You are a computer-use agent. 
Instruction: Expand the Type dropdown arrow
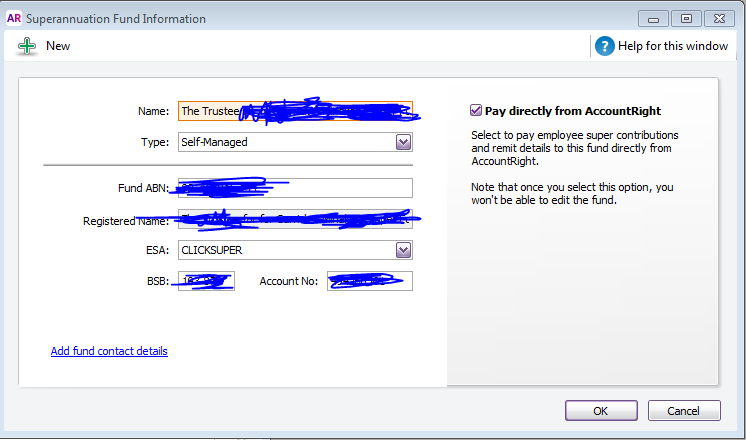coord(403,142)
